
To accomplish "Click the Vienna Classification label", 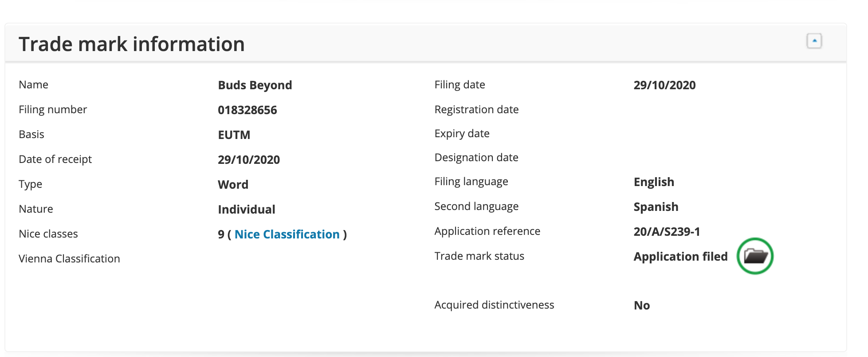I will pos(69,258).
